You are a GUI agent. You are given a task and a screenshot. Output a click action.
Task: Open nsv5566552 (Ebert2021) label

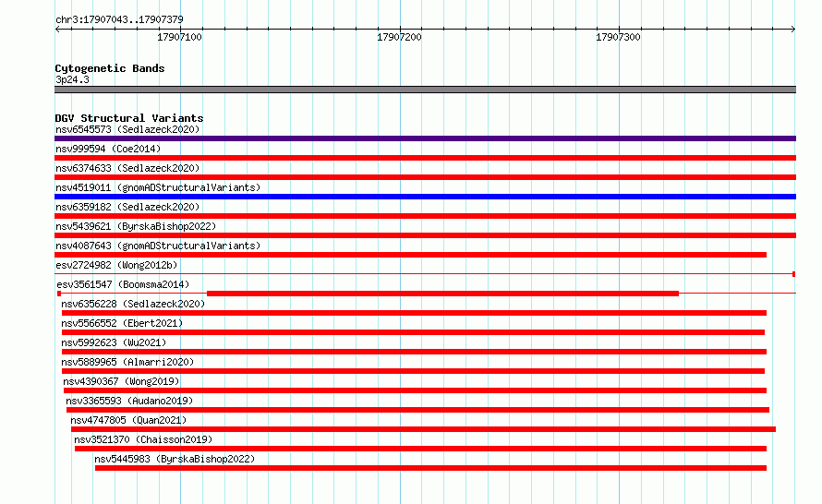pos(122,323)
